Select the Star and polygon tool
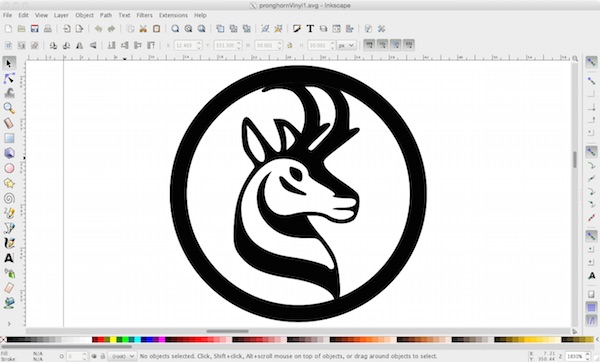The image size is (600, 362). [x=9, y=183]
